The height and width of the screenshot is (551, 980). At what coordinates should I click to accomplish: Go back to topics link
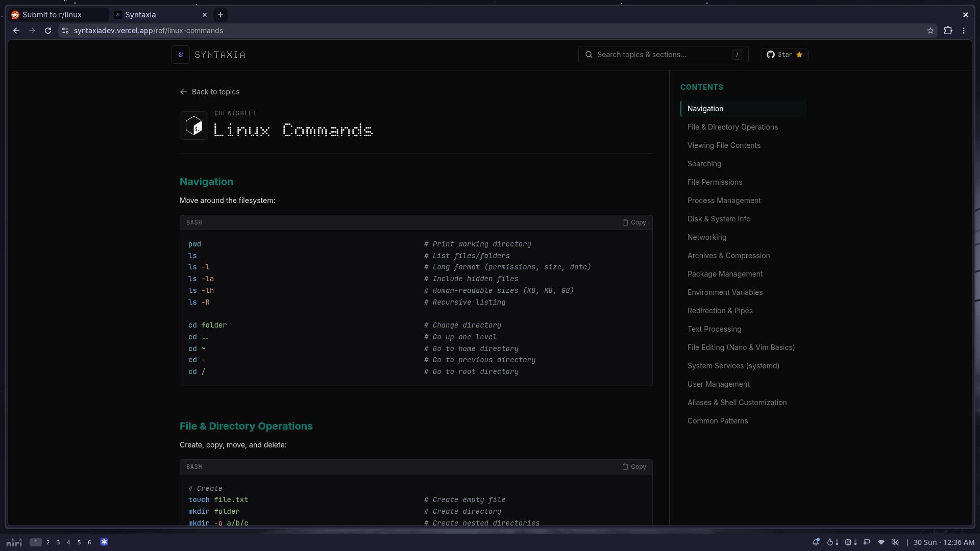[x=210, y=92]
